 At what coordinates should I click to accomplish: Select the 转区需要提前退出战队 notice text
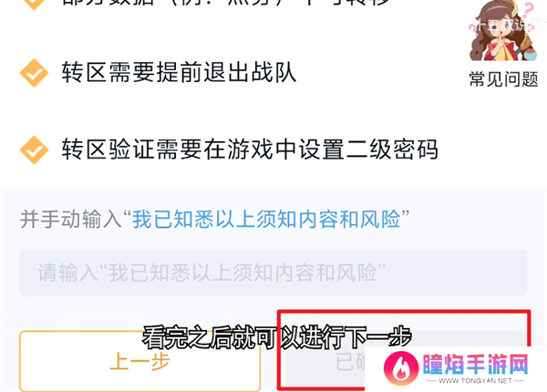[x=179, y=73]
